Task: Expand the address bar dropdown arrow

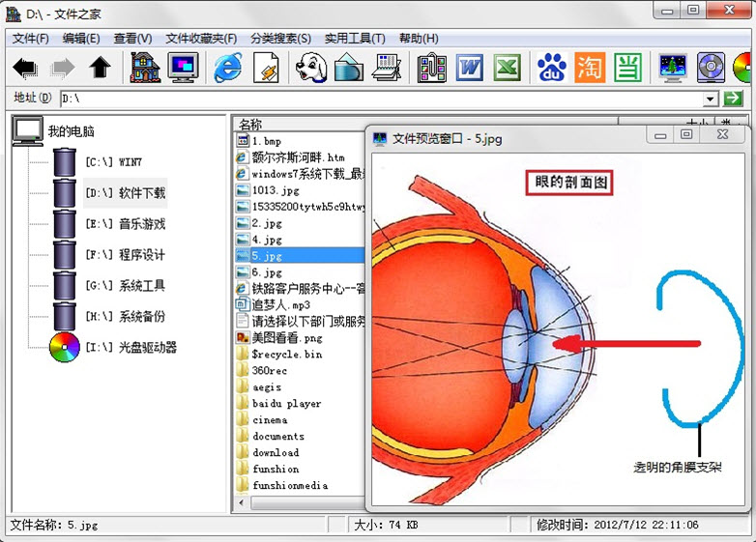Action: coord(711,100)
